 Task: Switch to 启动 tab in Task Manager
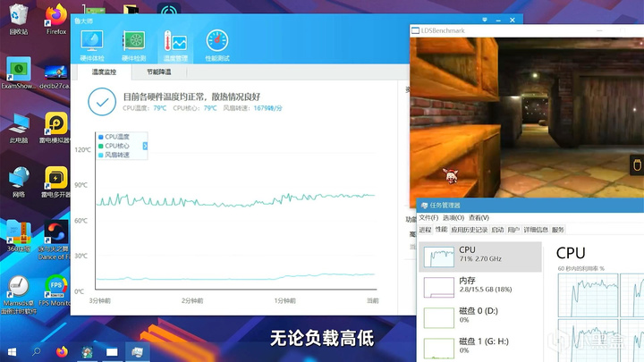tap(497, 230)
